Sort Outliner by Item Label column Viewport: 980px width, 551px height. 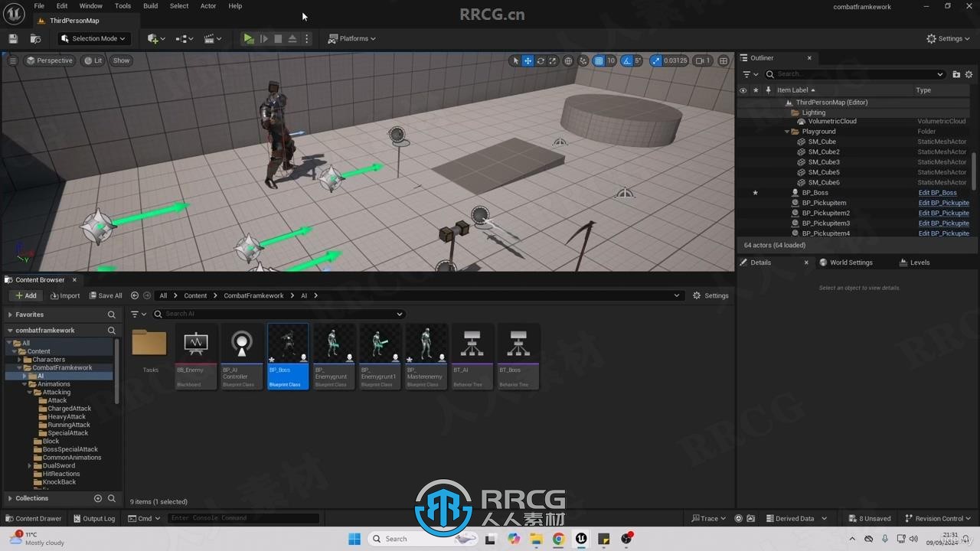796,90
